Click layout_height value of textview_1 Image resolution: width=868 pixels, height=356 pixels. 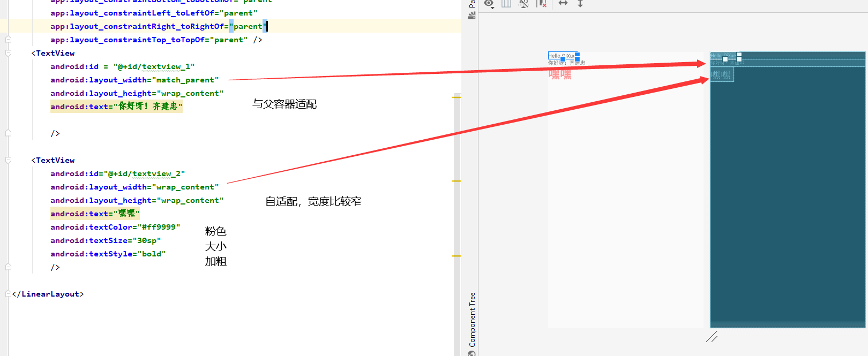(x=190, y=93)
